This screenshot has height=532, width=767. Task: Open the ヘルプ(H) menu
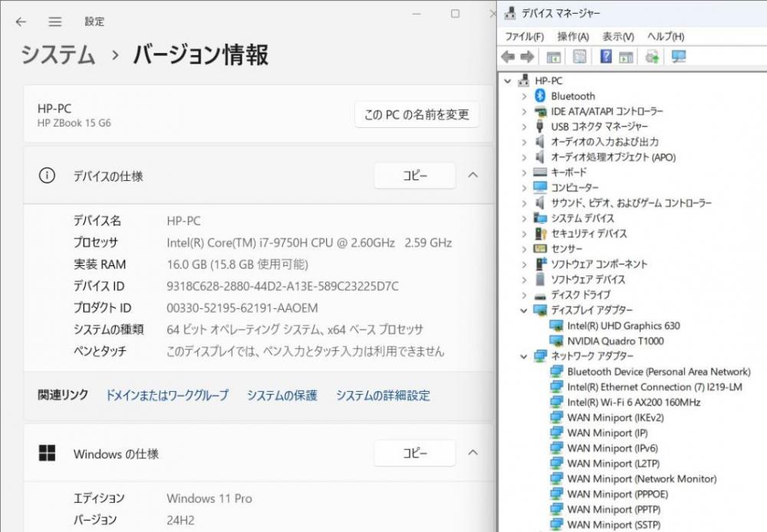666,36
